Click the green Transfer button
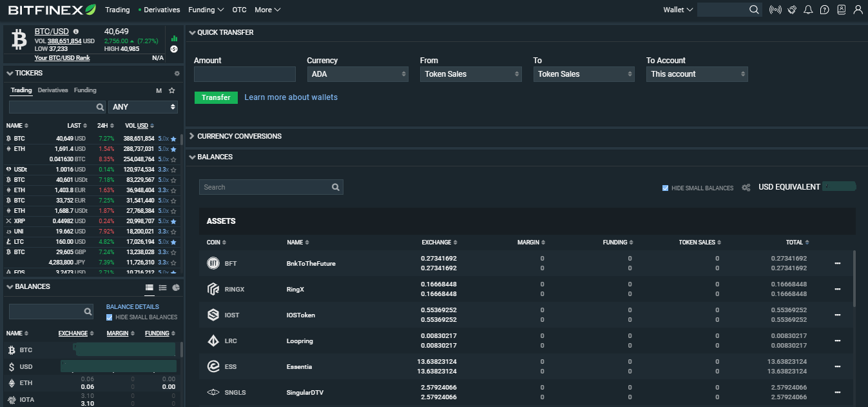 (x=216, y=97)
